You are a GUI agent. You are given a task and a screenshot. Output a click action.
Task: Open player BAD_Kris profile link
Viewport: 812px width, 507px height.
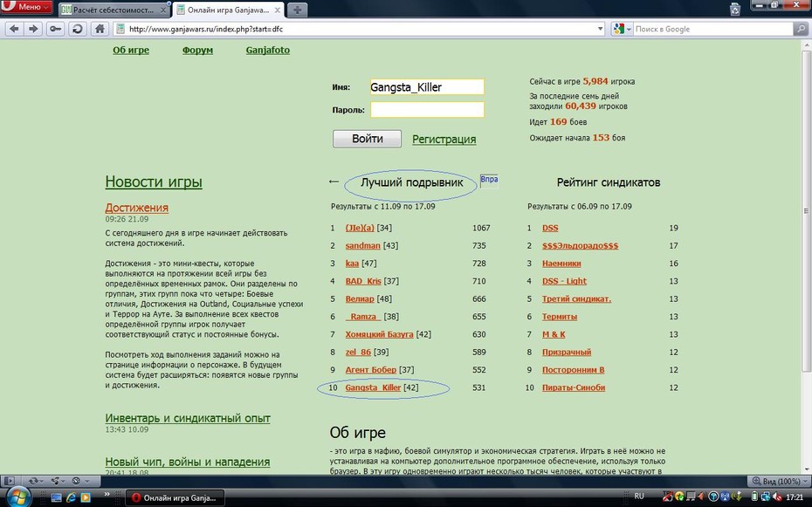(x=363, y=281)
